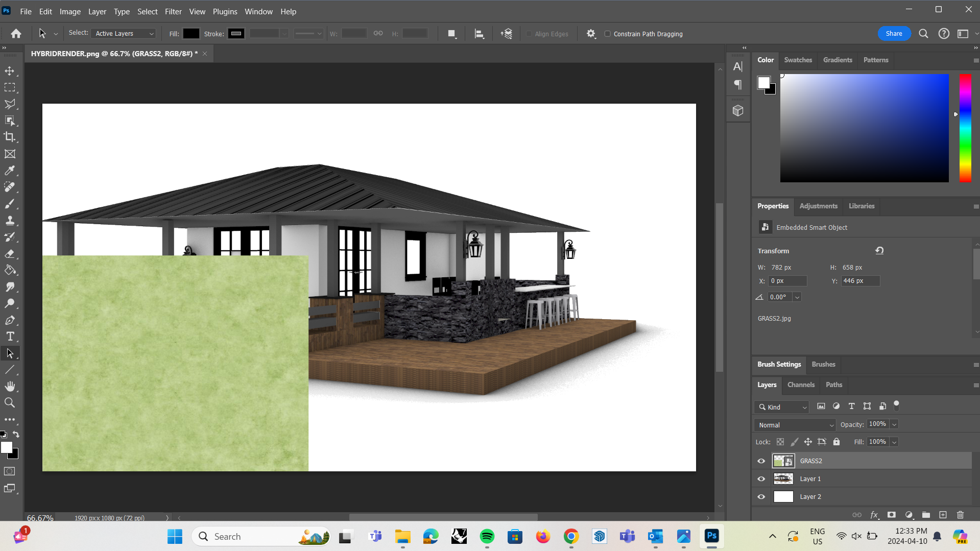Enable Constrain Path Dragging
The width and height of the screenshot is (980, 551).
607,34
